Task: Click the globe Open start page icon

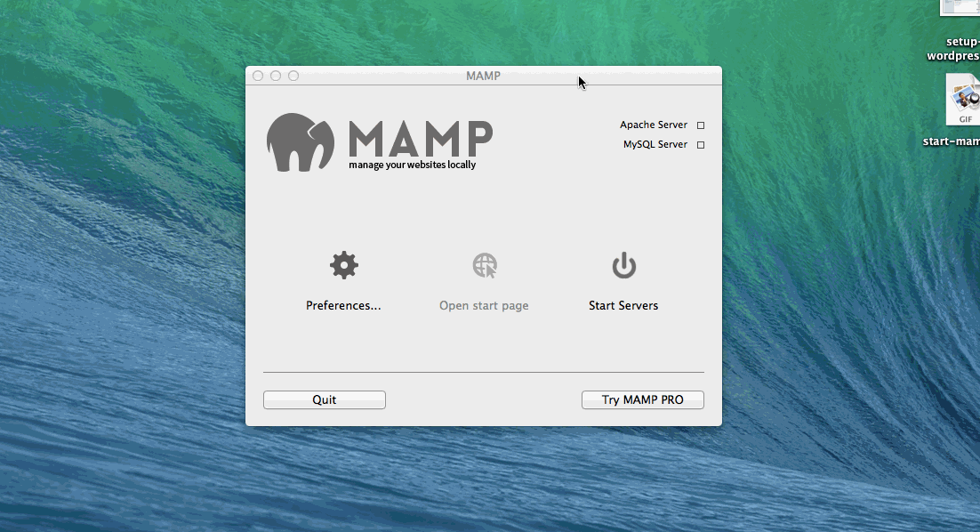Action: tap(485, 265)
